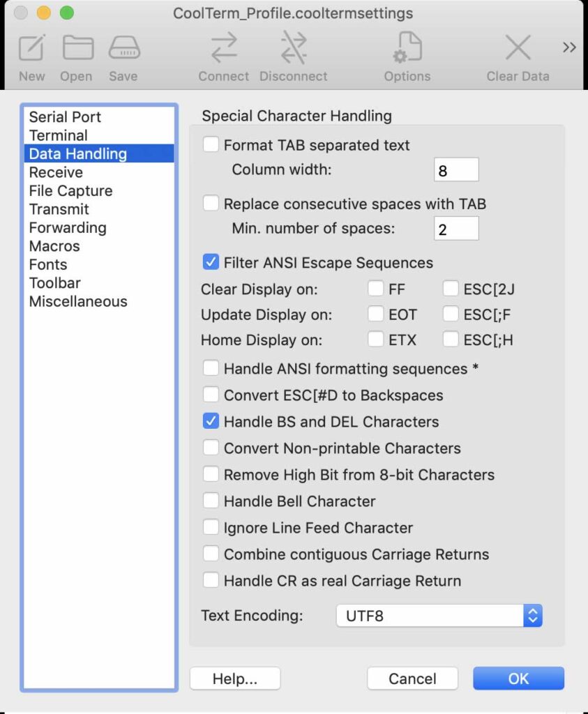Screen dimensions: 588x714
Task: Click the New toolbar icon
Action: (x=32, y=48)
